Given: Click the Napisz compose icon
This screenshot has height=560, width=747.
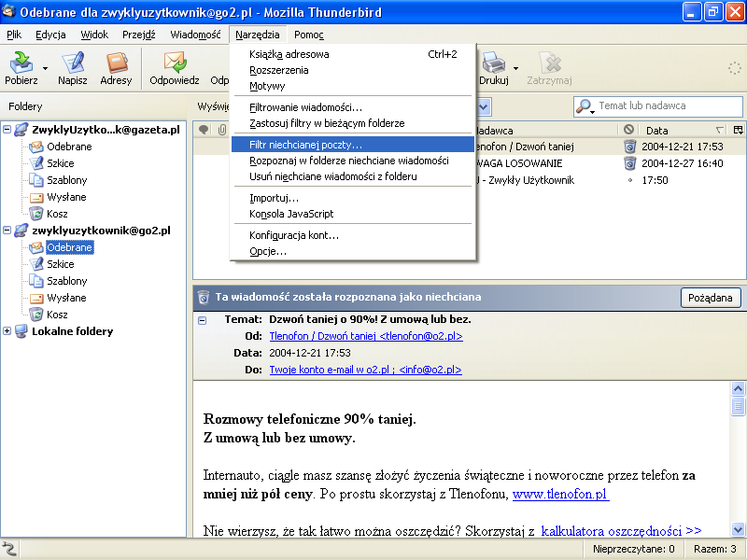Looking at the screenshot, I should 73,62.
